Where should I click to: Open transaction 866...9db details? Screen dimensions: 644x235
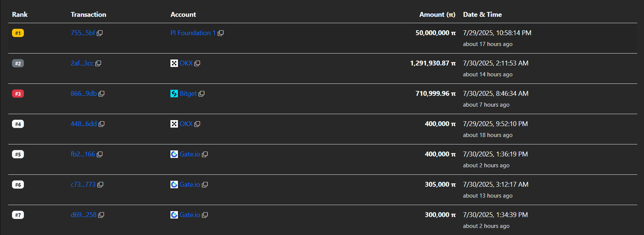(x=83, y=94)
